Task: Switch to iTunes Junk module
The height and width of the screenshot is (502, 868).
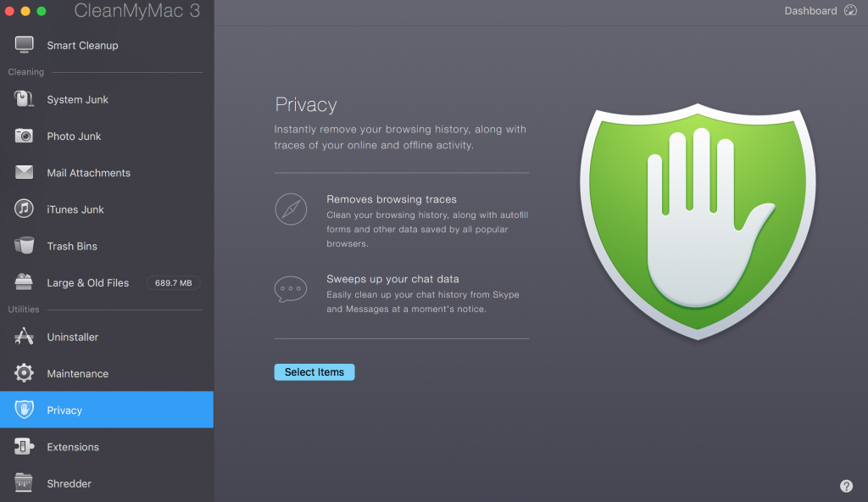Action: (107, 209)
